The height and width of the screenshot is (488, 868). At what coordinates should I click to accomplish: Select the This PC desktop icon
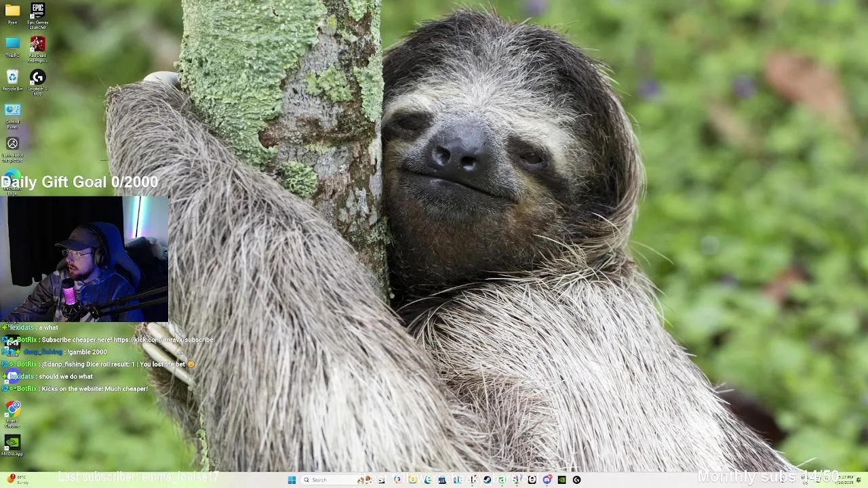coord(12,46)
